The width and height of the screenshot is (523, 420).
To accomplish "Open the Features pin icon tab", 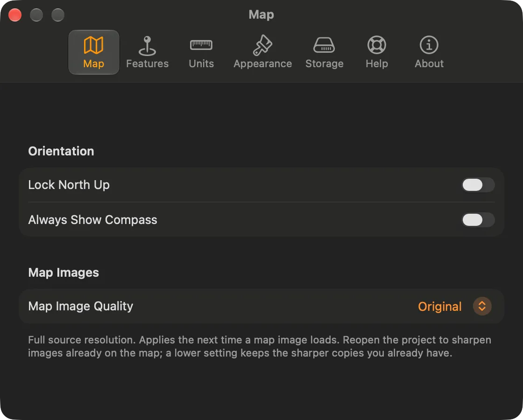I will click(x=147, y=46).
